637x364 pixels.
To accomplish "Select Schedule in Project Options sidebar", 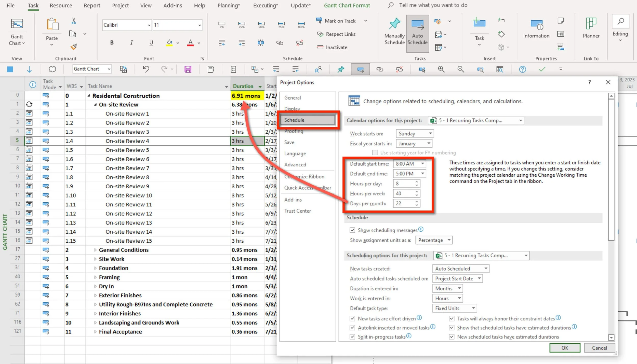I will click(308, 120).
